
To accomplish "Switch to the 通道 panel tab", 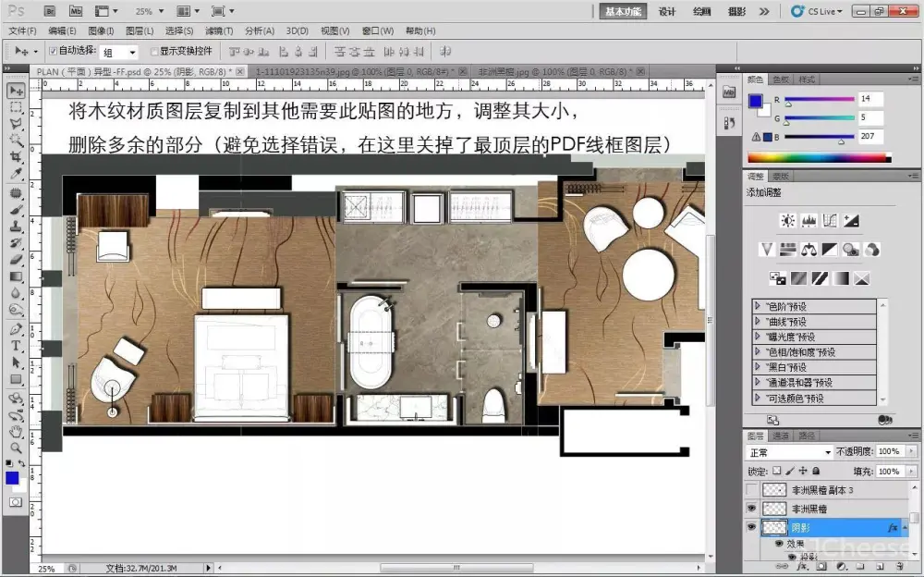I will tap(781, 435).
